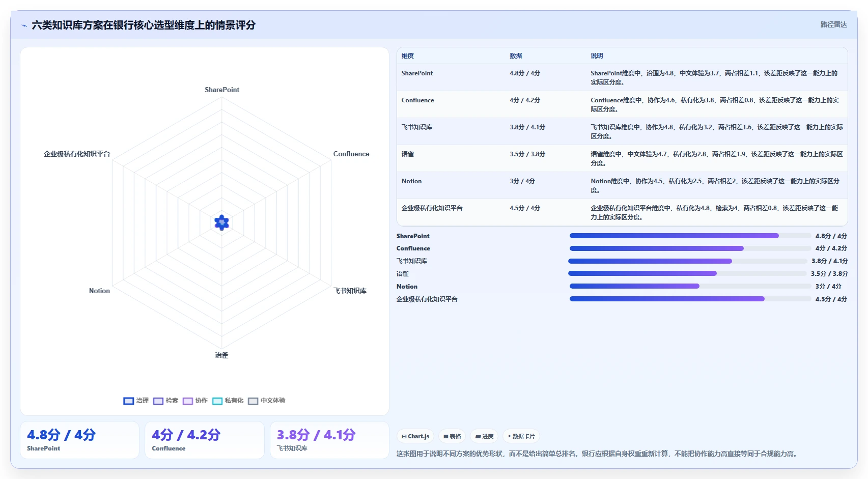The height and width of the screenshot is (479, 868).
Task: Click table cell 4.5分 / 4分 in 企业级私有化知识平台 row
Action: [525, 208]
